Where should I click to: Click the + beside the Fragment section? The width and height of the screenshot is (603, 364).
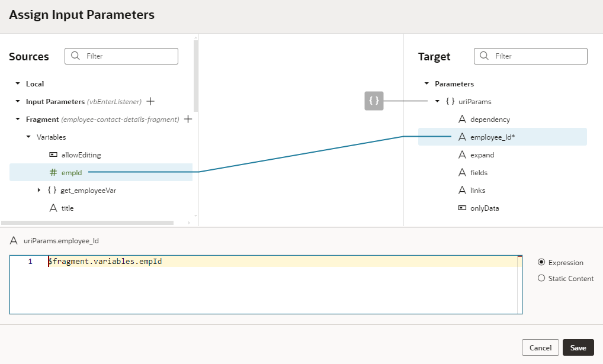coord(187,119)
